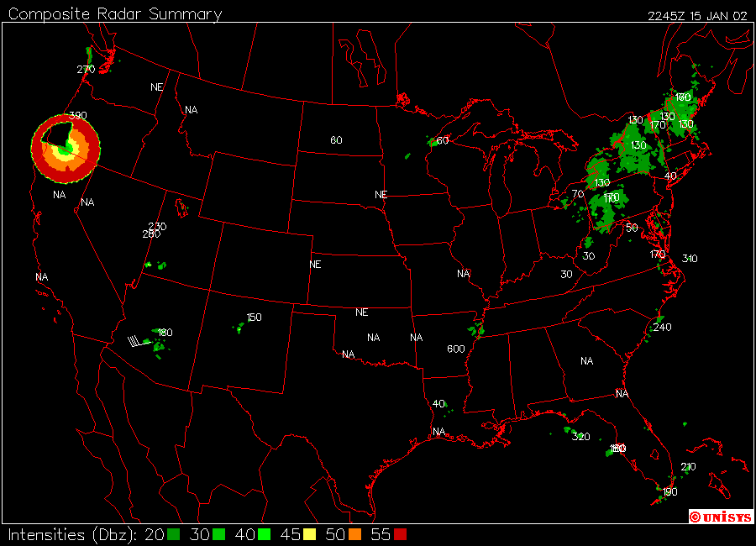
Task: Click the "150" echo top value
Action: 254,318
